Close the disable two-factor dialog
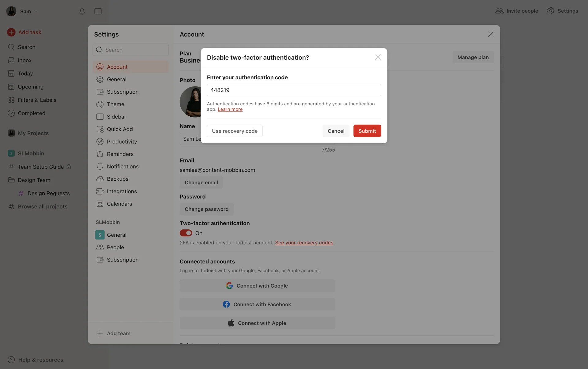 pyautogui.click(x=378, y=57)
